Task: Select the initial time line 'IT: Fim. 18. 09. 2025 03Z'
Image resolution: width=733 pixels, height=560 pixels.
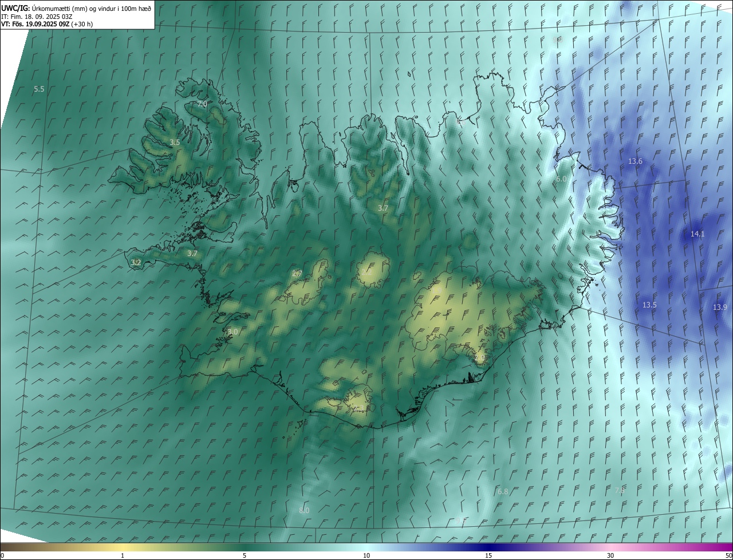Action: [37, 16]
